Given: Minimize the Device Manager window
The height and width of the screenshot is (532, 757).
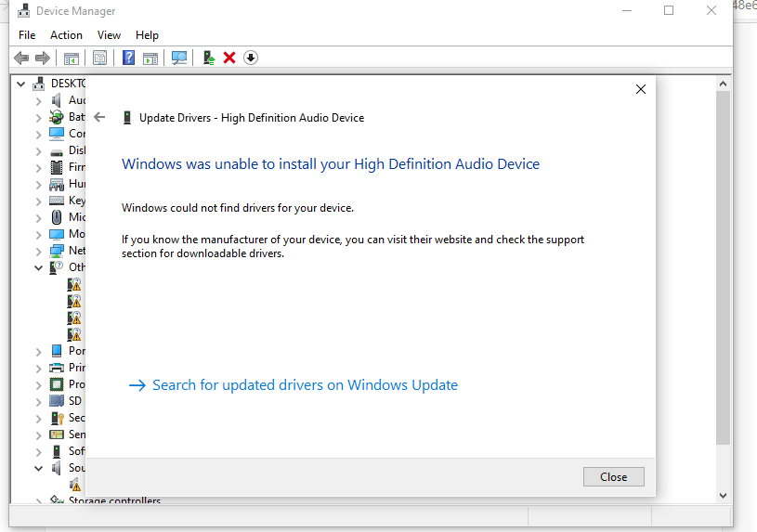Looking at the screenshot, I should [x=627, y=10].
